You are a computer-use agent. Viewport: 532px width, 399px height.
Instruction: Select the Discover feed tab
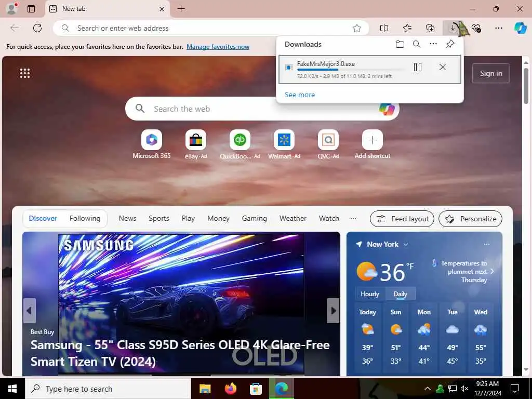43,219
